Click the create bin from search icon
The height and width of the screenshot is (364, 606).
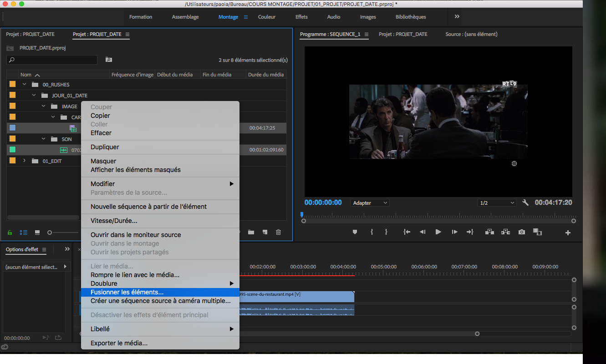[x=108, y=60]
